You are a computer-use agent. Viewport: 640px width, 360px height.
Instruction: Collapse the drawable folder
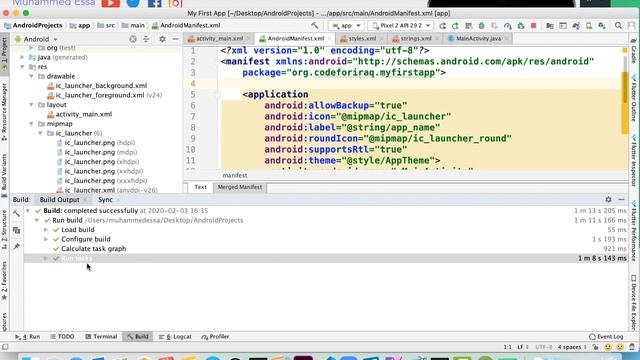click(31, 76)
